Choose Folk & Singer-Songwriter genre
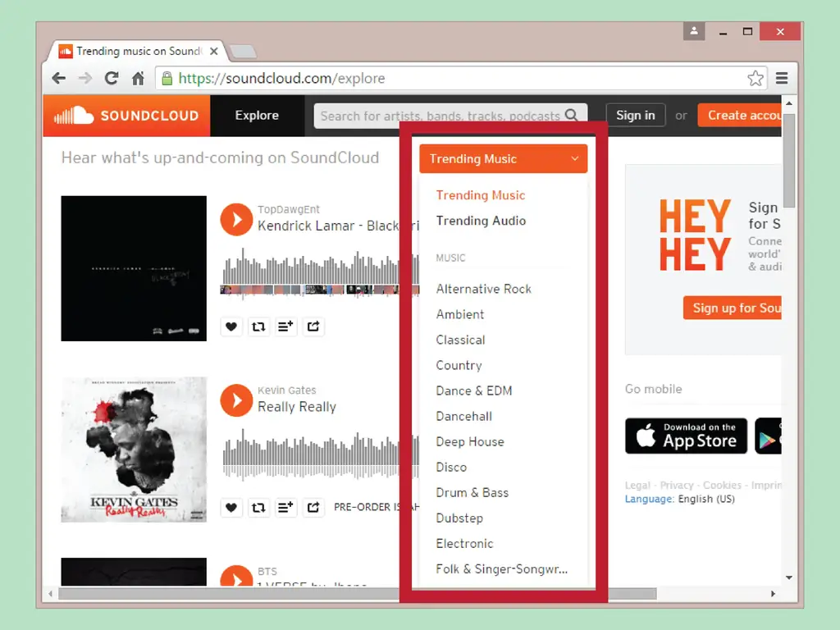 click(501, 569)
